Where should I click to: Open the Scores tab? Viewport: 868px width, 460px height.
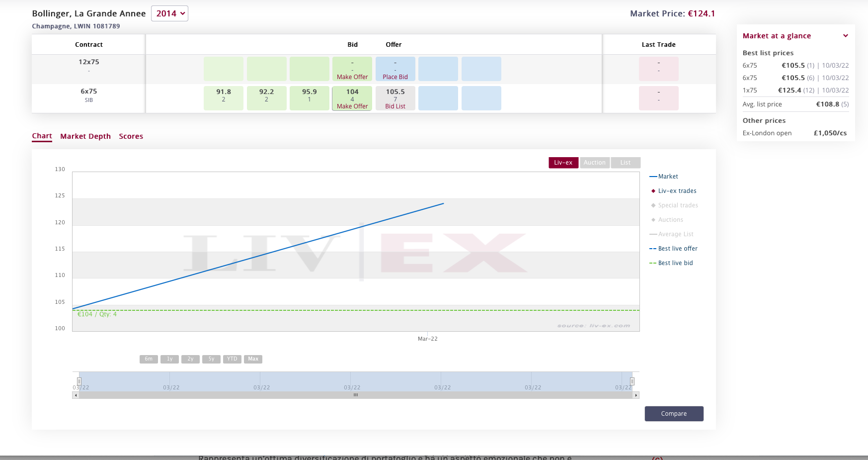(131, 136)
